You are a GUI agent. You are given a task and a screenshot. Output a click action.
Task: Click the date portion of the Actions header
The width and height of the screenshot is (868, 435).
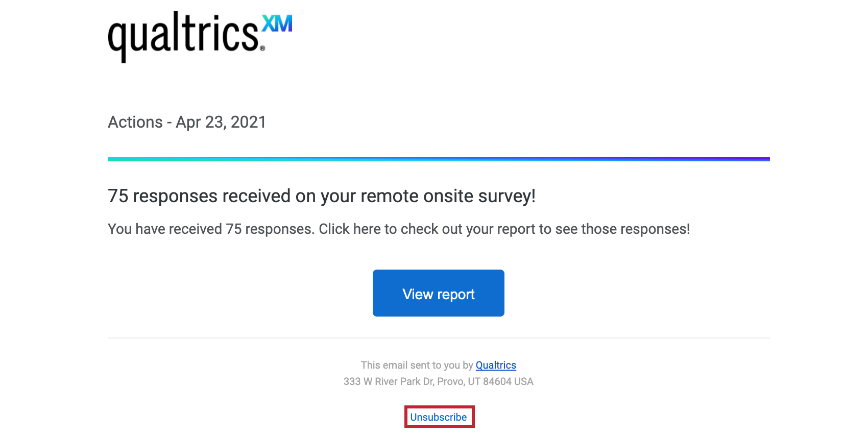coord(221,122)
